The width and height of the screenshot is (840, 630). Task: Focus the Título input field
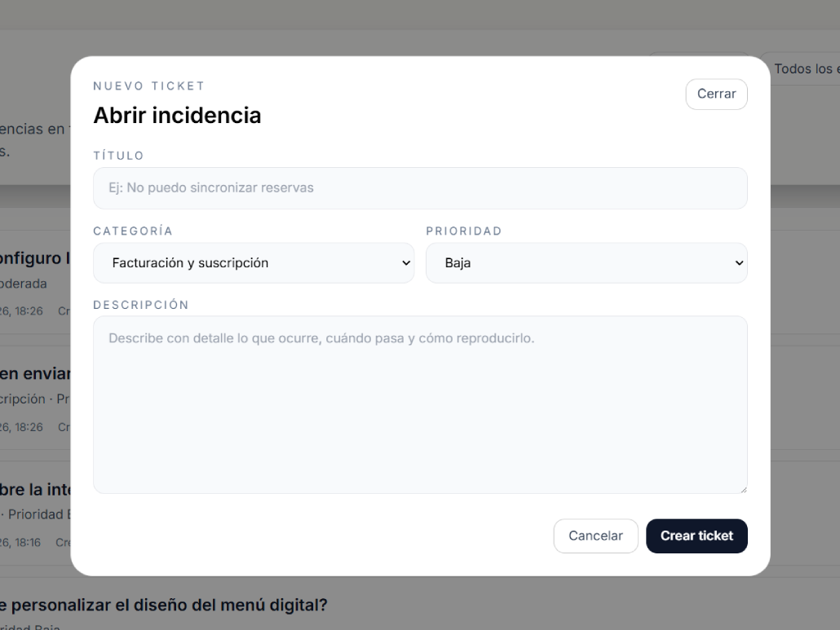420,187
